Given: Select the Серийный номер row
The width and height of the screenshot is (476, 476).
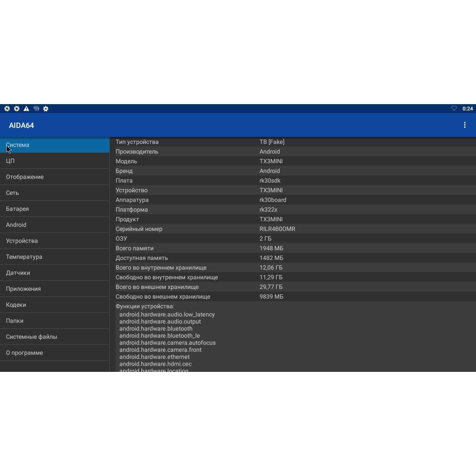Looking at the screenshot, I should coord(293,229).
